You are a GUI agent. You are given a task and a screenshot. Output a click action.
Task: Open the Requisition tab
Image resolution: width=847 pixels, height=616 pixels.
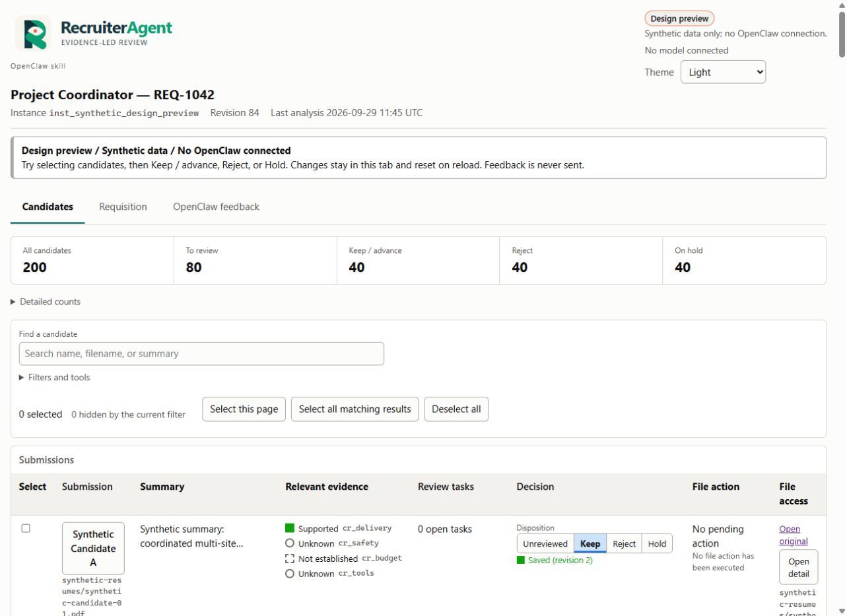[123, 207]
